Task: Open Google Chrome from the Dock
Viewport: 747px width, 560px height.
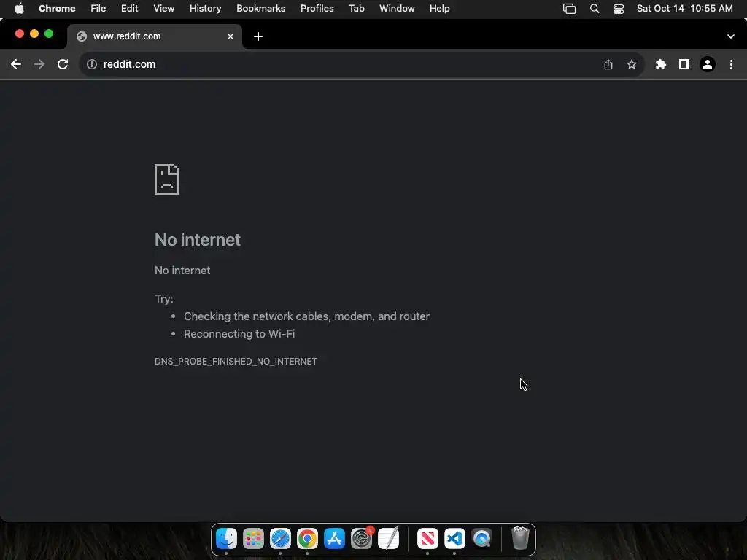Action: [307, 539]
